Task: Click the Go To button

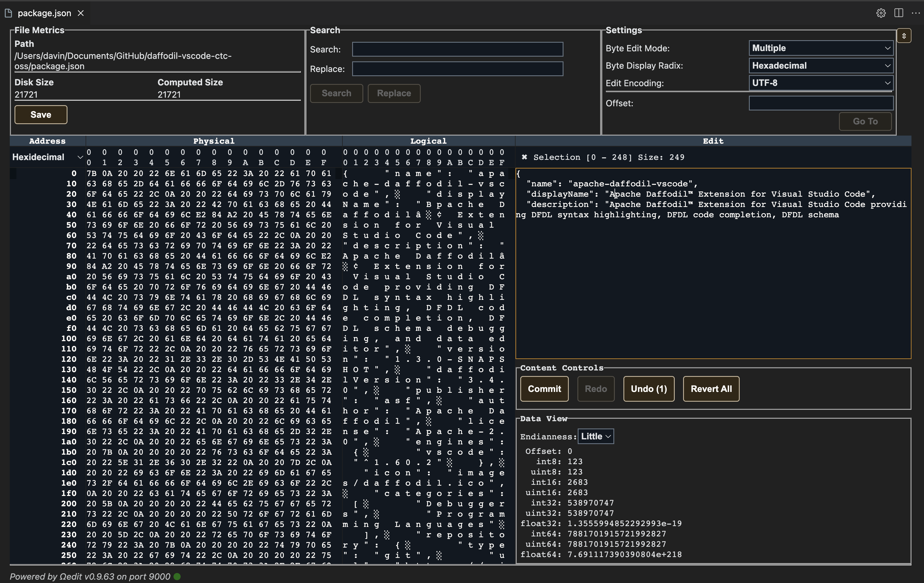Action: pos(865,121)
